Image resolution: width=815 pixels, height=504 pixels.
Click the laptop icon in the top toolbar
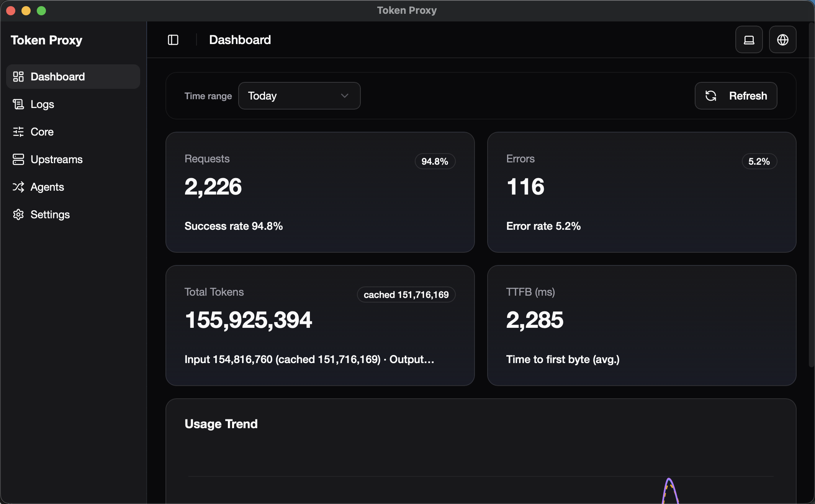pyautogui.click(x=749, y=39)
